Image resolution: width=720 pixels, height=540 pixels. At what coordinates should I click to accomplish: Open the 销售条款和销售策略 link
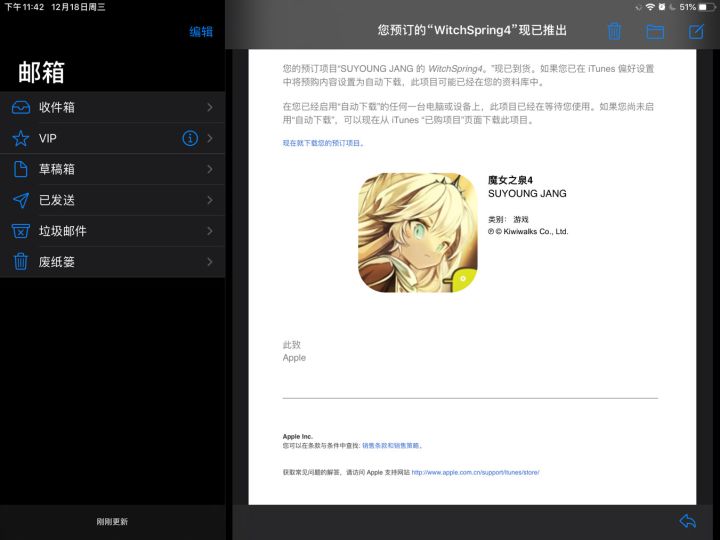coord(392,445)
